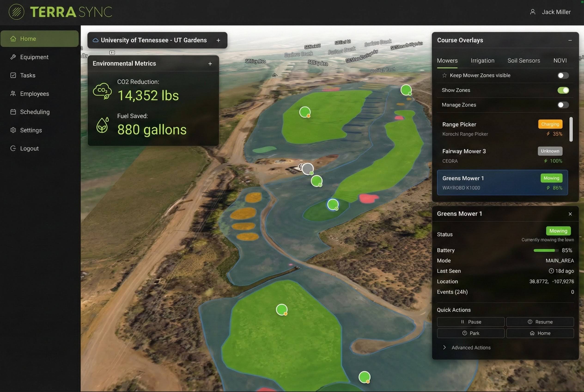The width and height of the screenshot is (584, 392).
Task: Open the Soil Sensors tab
Action: tap(523, 61)
